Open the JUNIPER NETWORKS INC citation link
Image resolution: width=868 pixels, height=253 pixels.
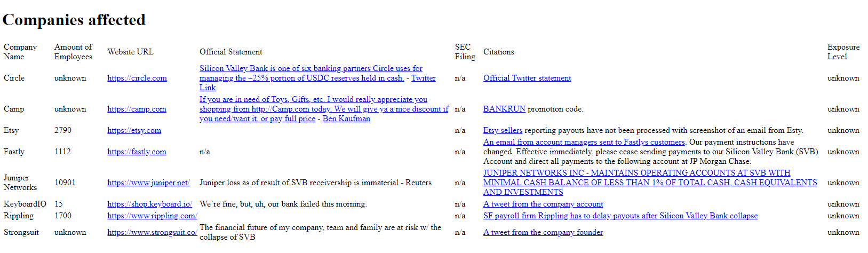636,173
